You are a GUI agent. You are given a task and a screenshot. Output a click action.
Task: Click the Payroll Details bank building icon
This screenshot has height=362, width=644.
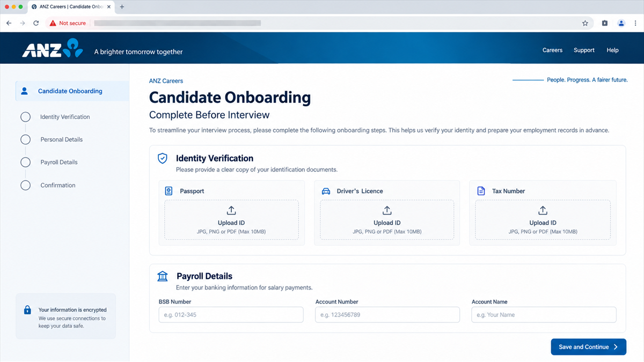162,276
